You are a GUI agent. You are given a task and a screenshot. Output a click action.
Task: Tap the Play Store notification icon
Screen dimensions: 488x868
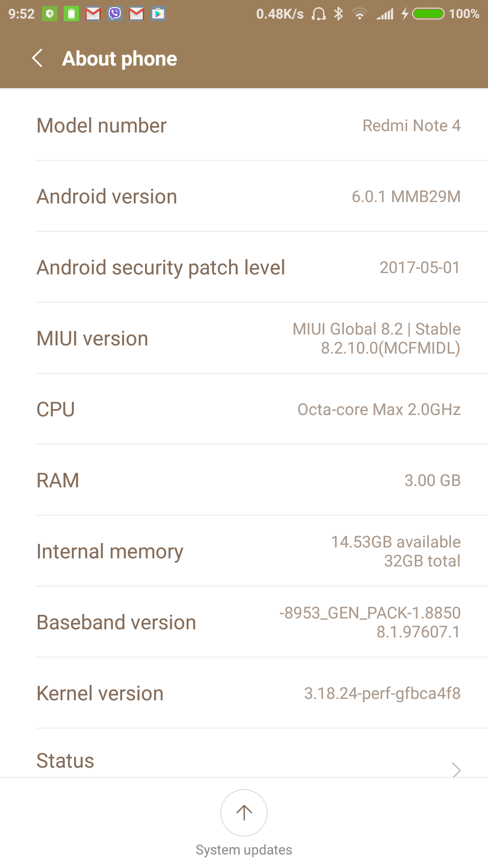158,14
